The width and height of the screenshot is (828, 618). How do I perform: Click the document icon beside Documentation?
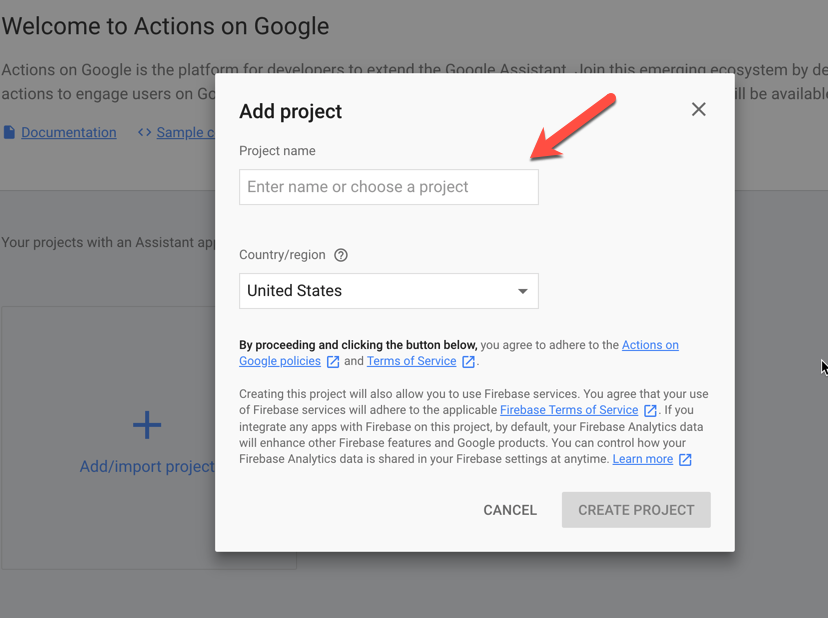coord(9,132)
